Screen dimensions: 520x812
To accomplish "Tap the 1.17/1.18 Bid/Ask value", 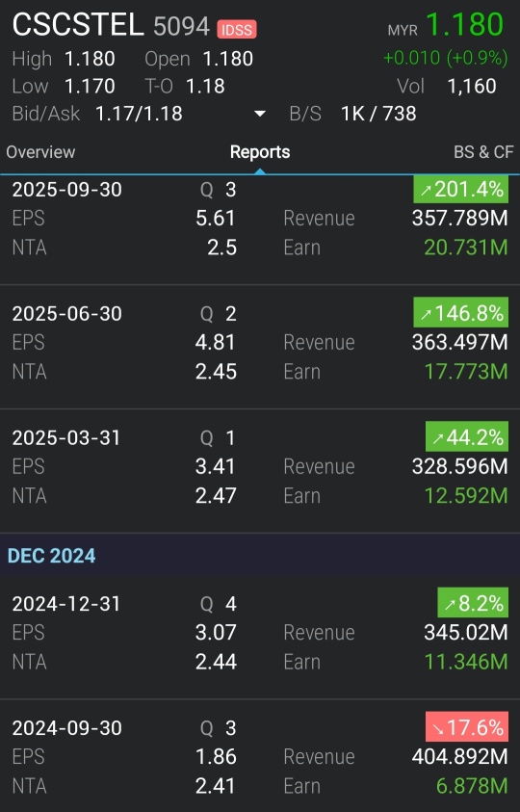I will (x=139, y=114).
